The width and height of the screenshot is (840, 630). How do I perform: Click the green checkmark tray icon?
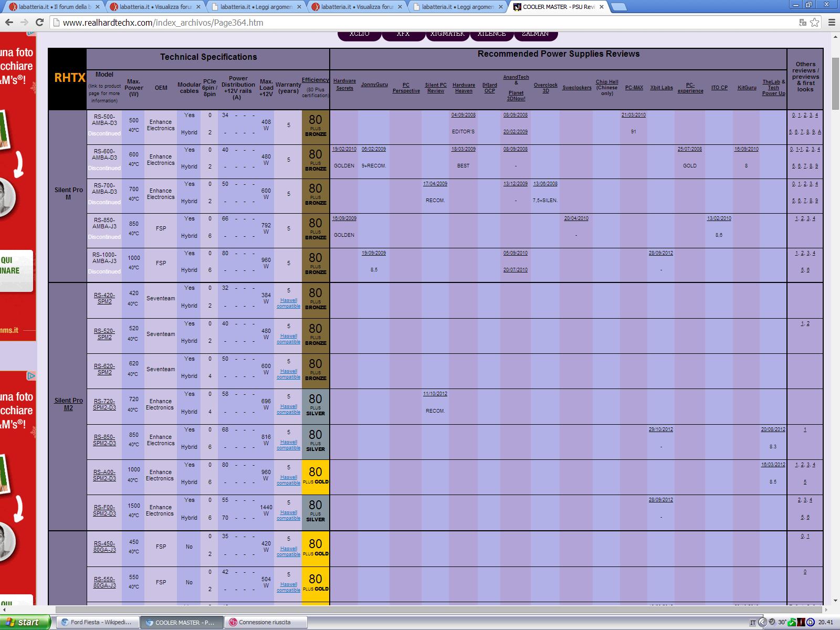coord(792,622)
